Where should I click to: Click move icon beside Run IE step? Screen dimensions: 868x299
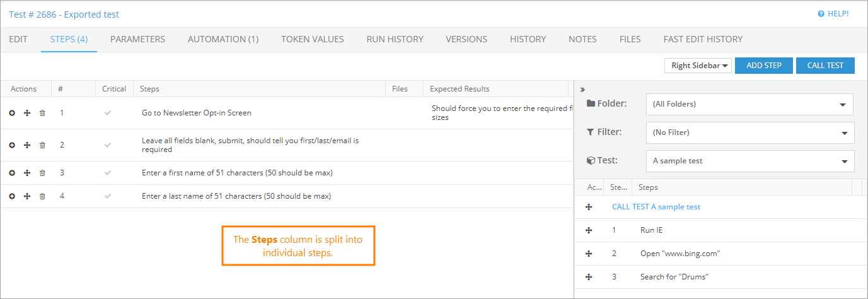click(x=589, y=230)
